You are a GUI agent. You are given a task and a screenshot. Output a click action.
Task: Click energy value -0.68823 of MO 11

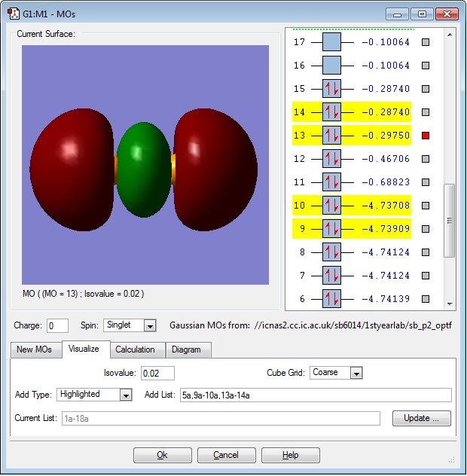(x=386, y=182)
